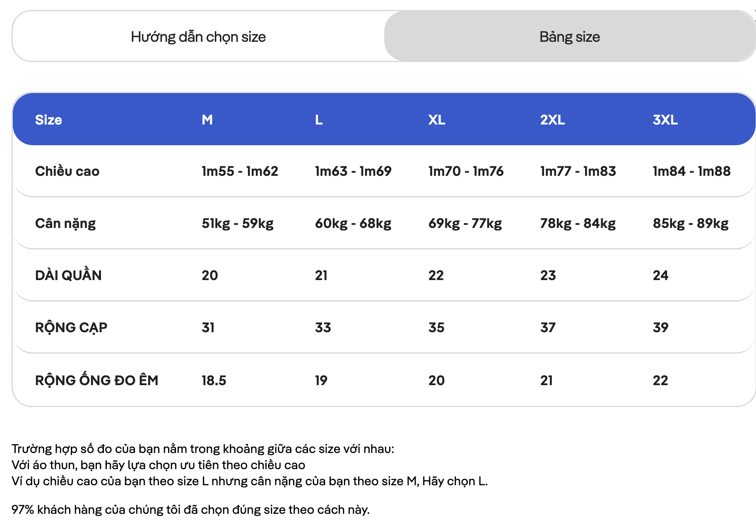The width and height of the screenshot is (756, 532).
Task: Click the 1m55 - 1m62 height cell
Action: (x=240, y=171)
